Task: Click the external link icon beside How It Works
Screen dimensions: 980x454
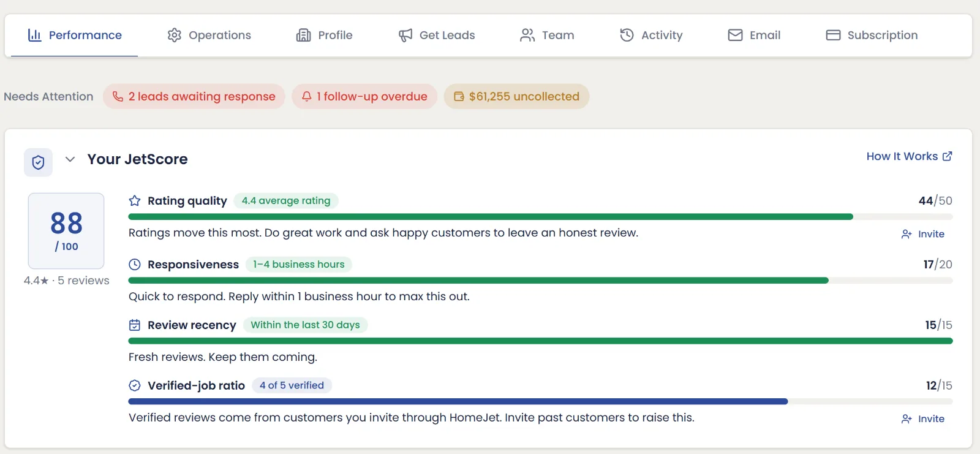Action: [x=948, y=156]
